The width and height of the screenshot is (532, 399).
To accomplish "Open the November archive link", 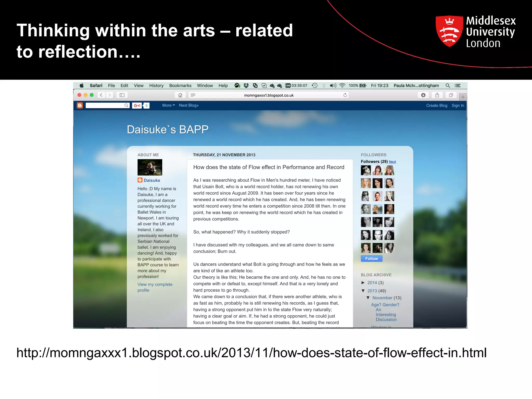I will pyautogui.click(x=382, y=298).
